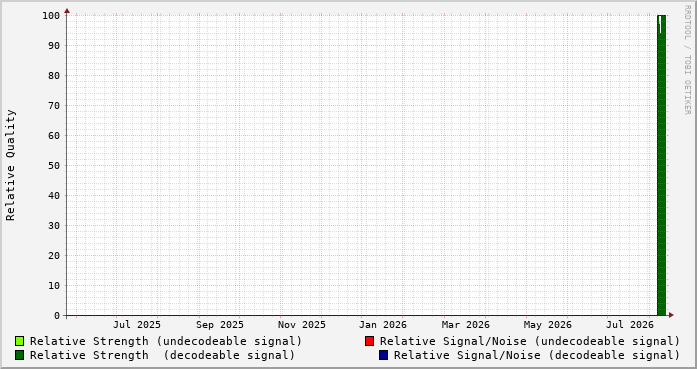Click the May 2026 axis label
Screen dimensions: 697x369
click(x=548, y=325)
